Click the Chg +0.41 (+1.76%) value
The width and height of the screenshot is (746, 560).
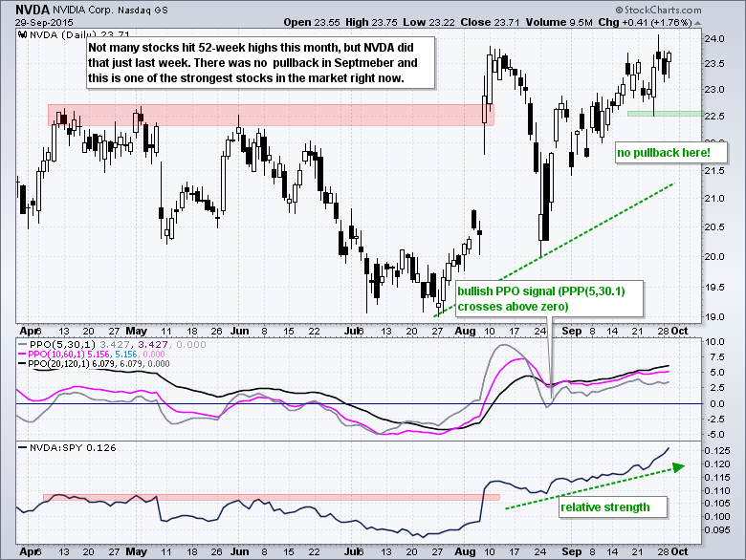point(645,22)
